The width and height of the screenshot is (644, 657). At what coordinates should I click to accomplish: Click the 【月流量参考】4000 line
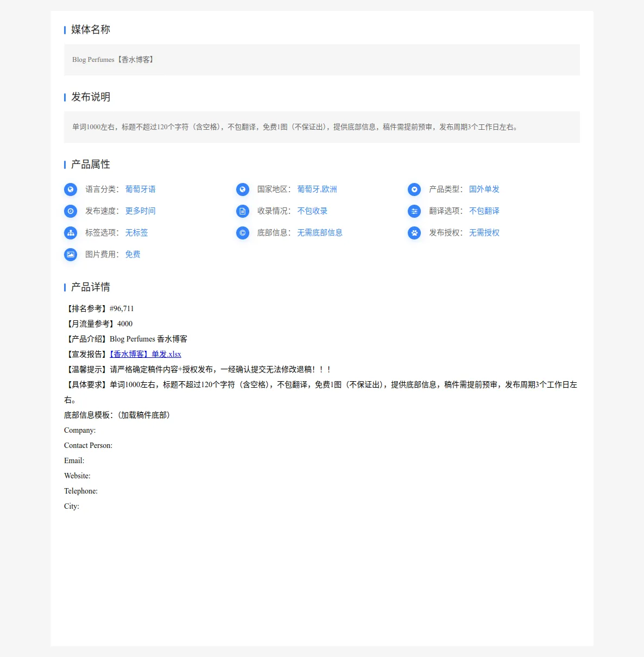point(98,324)
